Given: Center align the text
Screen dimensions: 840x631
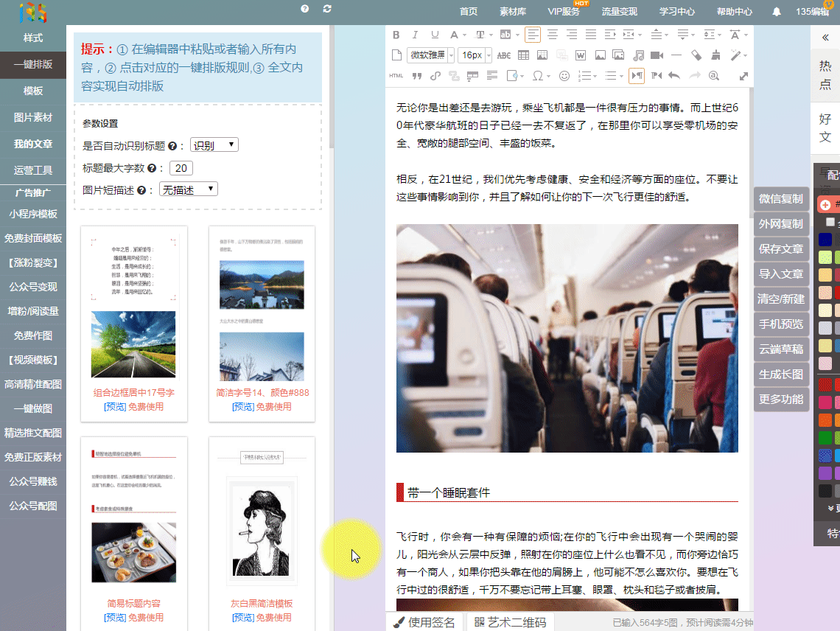Looking at the screenshot, I should (553, 35).
